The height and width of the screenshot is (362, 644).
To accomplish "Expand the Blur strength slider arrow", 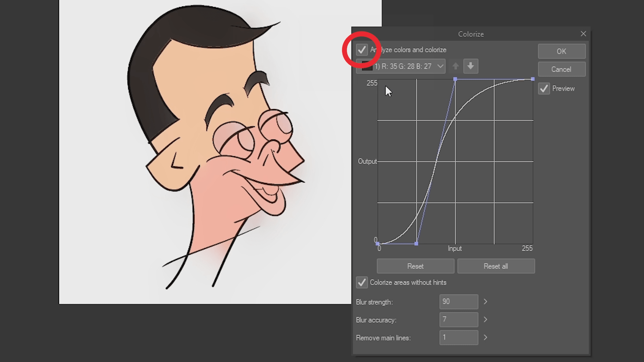I will point(485,302).
